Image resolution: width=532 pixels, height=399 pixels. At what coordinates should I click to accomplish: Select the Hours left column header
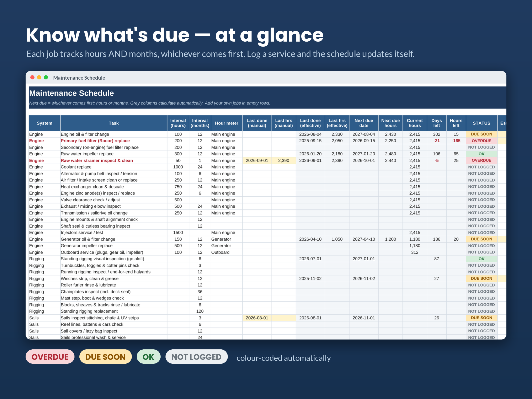(x=456, y=123)
